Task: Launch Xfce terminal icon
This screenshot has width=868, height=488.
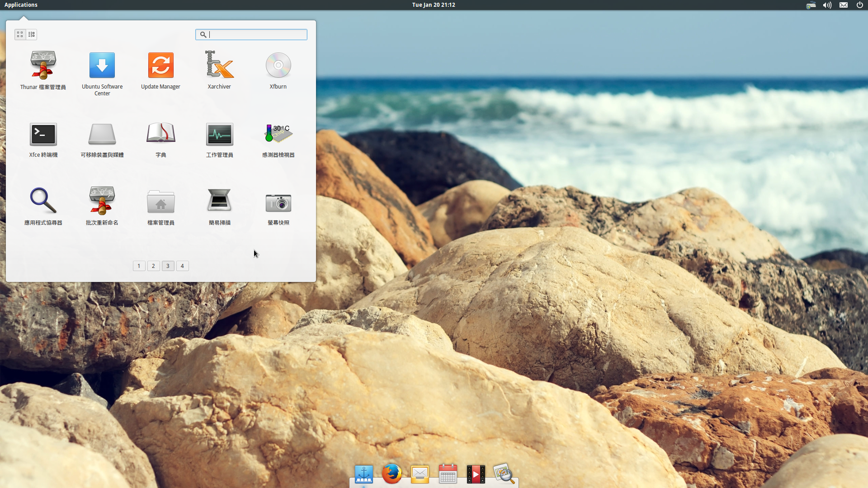Action: [43, 134]
